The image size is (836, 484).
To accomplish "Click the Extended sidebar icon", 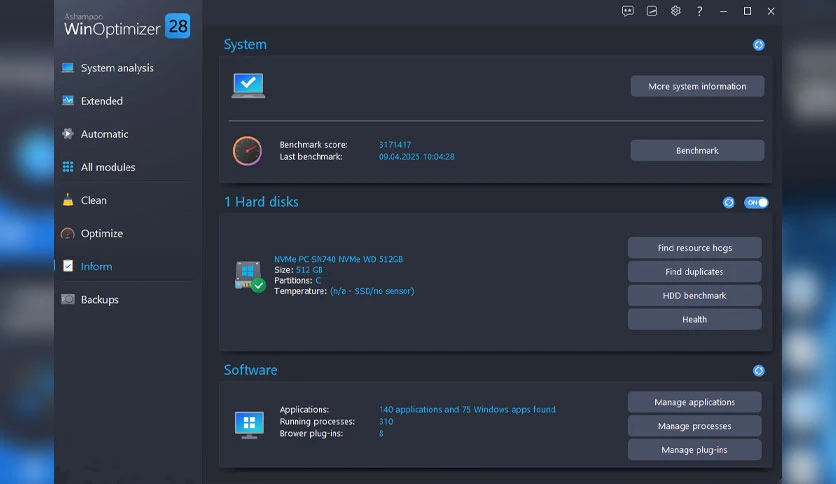I will [68, 101].
